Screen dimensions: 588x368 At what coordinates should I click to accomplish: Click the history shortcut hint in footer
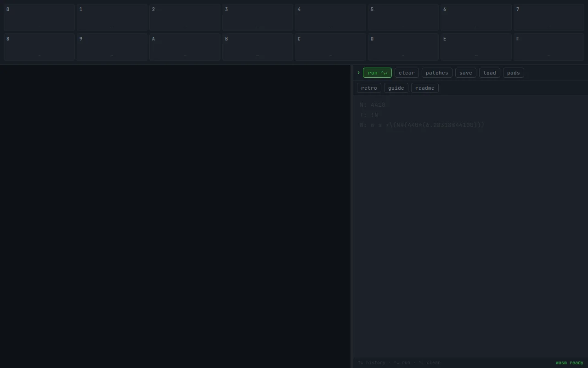(371, 363)
